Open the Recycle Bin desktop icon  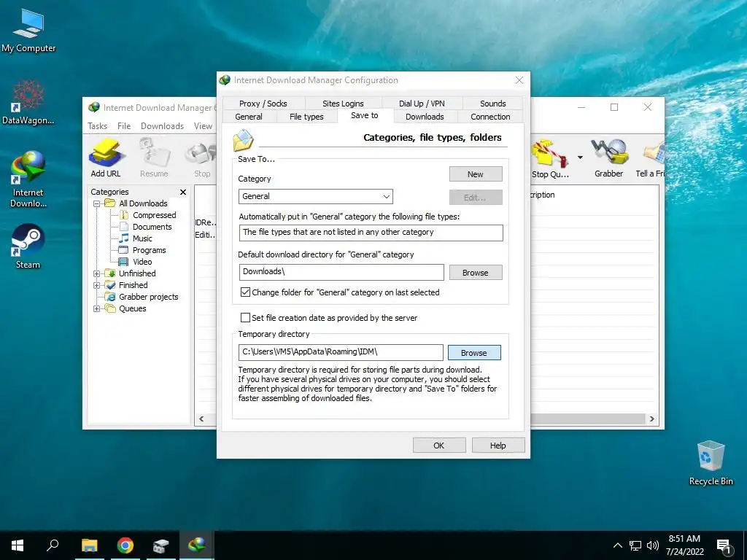(711, 463)
